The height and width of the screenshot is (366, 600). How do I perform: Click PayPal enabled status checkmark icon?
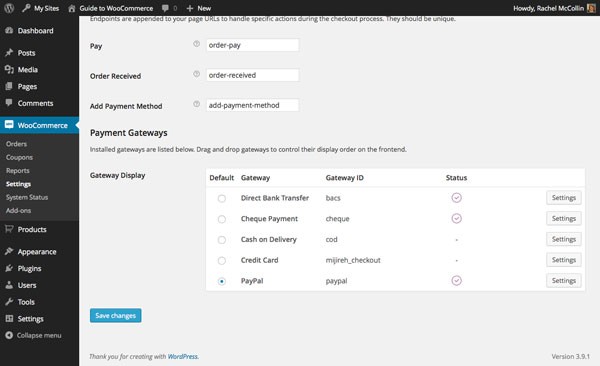(457, 281)
